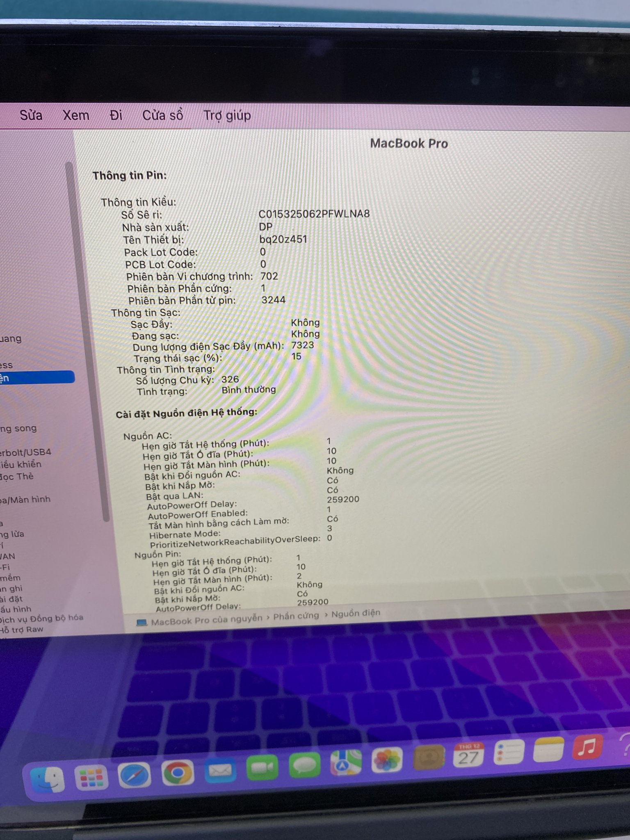Open the Mail app icon
The width and height of the screenshot is (630, 840).
(220, 771)
